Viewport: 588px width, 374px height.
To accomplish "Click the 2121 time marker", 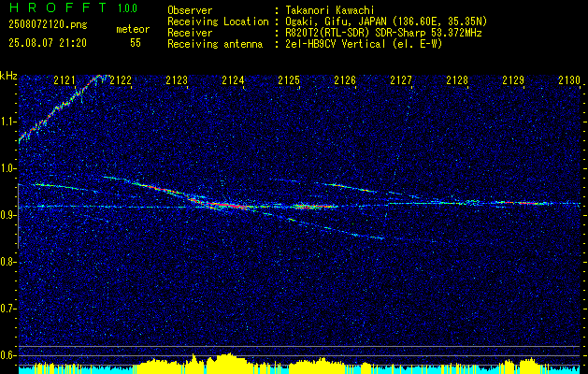I will pos(65,79).
